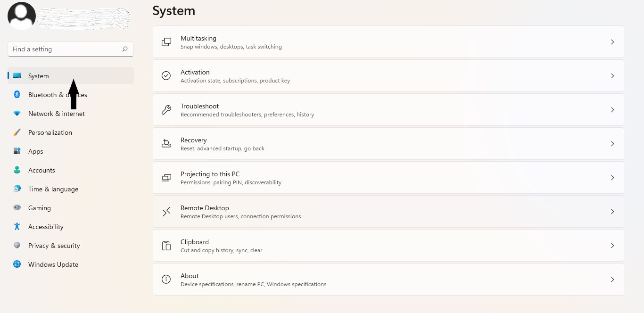Expand the About chevron arrow
The image size is (644, 313).
click(612, 280)
